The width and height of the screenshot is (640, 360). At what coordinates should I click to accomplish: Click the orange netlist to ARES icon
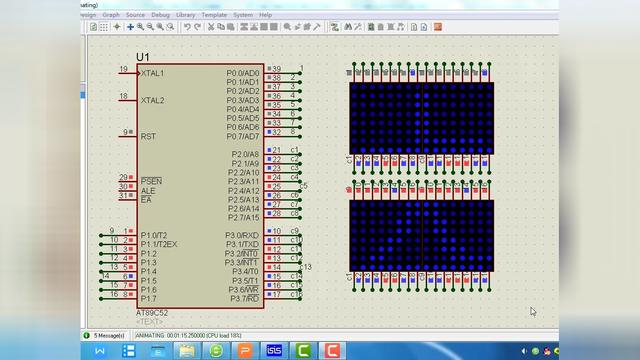pos(438,27)
